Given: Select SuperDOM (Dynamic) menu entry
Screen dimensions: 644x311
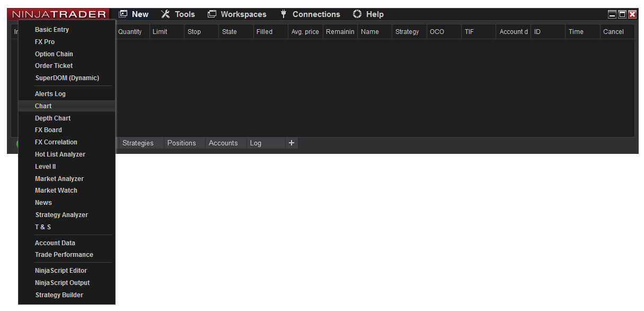Looking at the screenshot, I should [67, 78].
